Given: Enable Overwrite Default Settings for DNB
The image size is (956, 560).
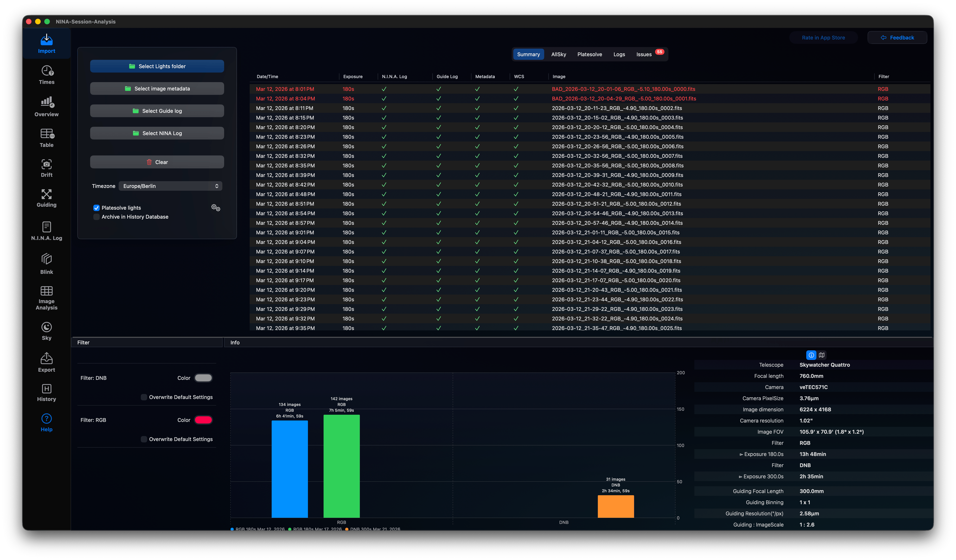Looking at the screenshot, I should pyautogui.click(x=144, y=397).
